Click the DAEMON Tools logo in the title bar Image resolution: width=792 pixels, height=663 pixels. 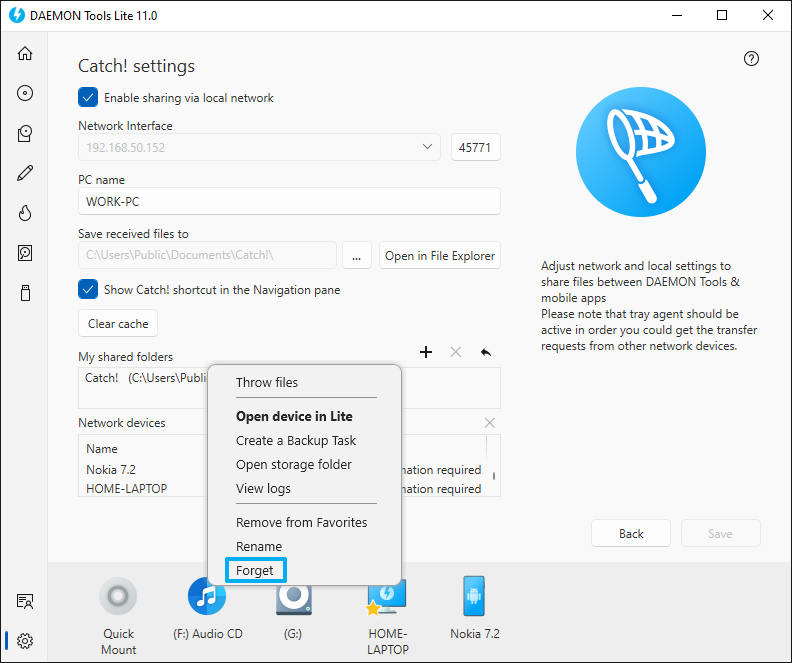[x=17, y=15]
